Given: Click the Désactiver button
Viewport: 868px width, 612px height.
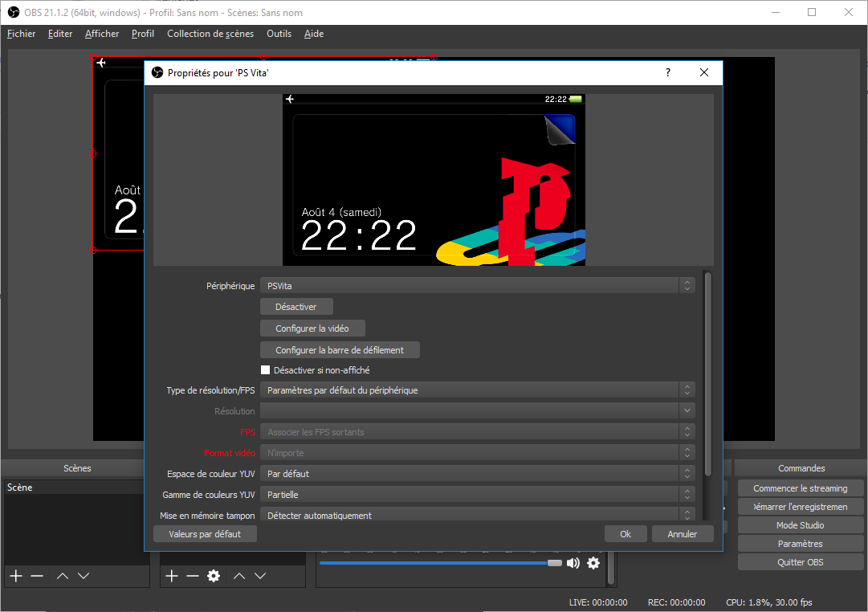Looking at the screenshot, I should [x=296, y=307].
